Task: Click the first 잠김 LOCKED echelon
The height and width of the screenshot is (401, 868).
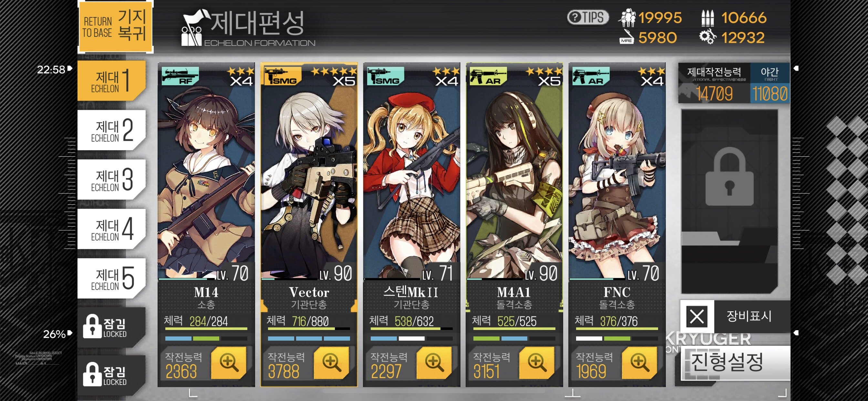Action: pos(111,327)
